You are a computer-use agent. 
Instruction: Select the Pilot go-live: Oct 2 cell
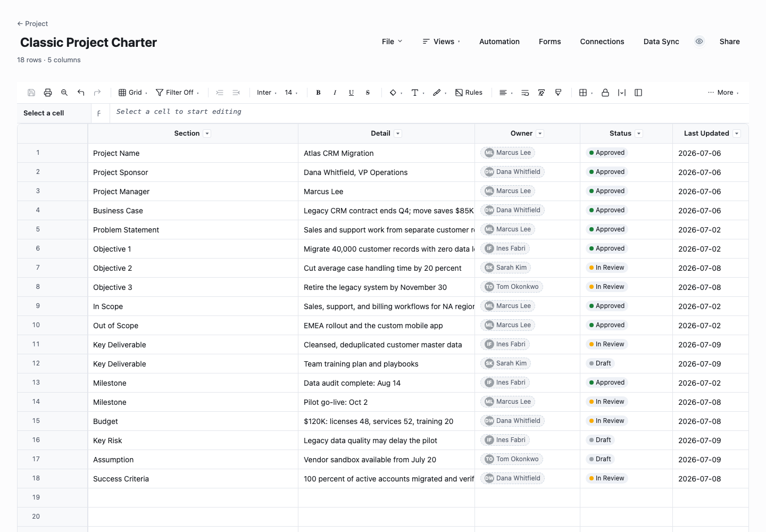[x=386, y=402]
